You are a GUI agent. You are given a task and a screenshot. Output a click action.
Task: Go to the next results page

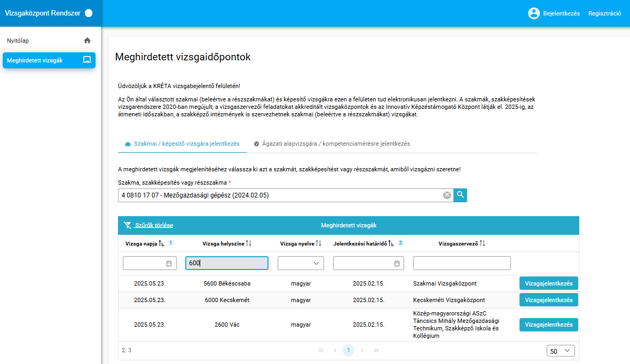(362, 350)
